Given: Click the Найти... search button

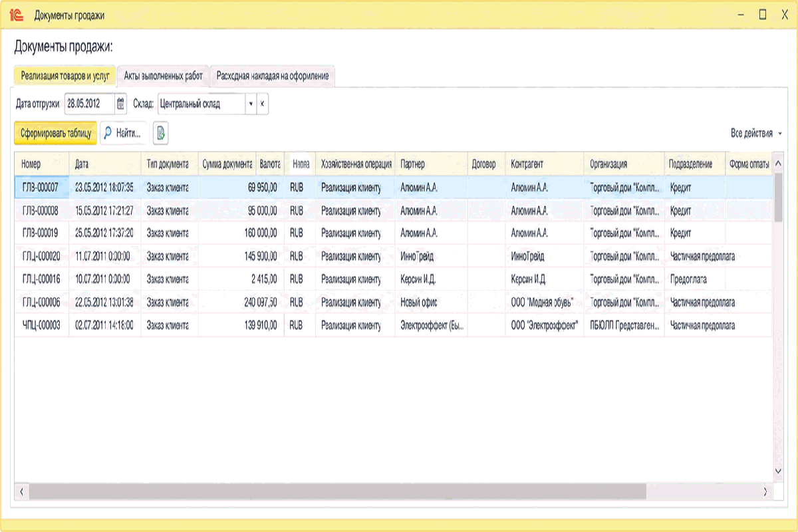Looking at the screenshot, I should [124, 133].
